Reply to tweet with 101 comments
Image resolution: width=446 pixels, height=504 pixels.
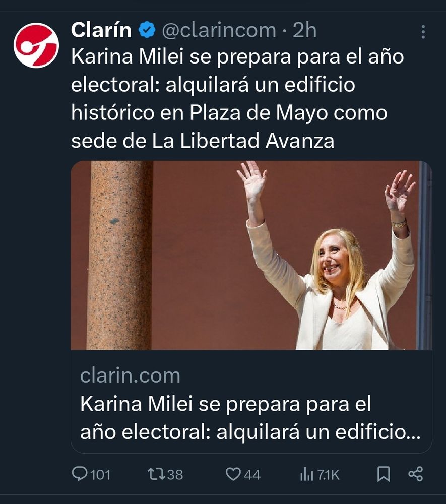79,474
